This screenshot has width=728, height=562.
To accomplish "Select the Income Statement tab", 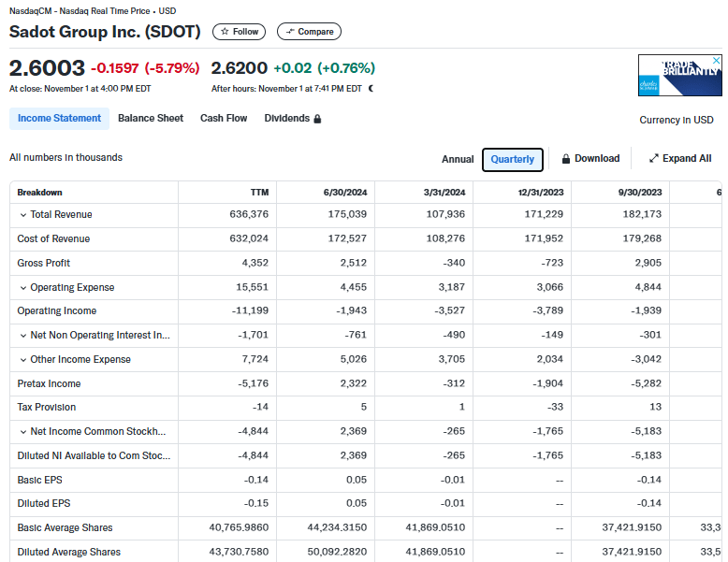I will click(x=59, y=119).
